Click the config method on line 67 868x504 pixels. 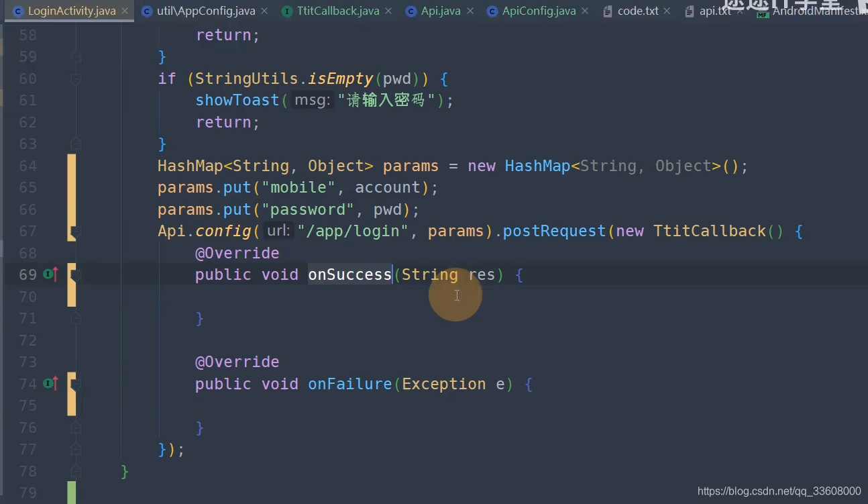click(224, 231)
